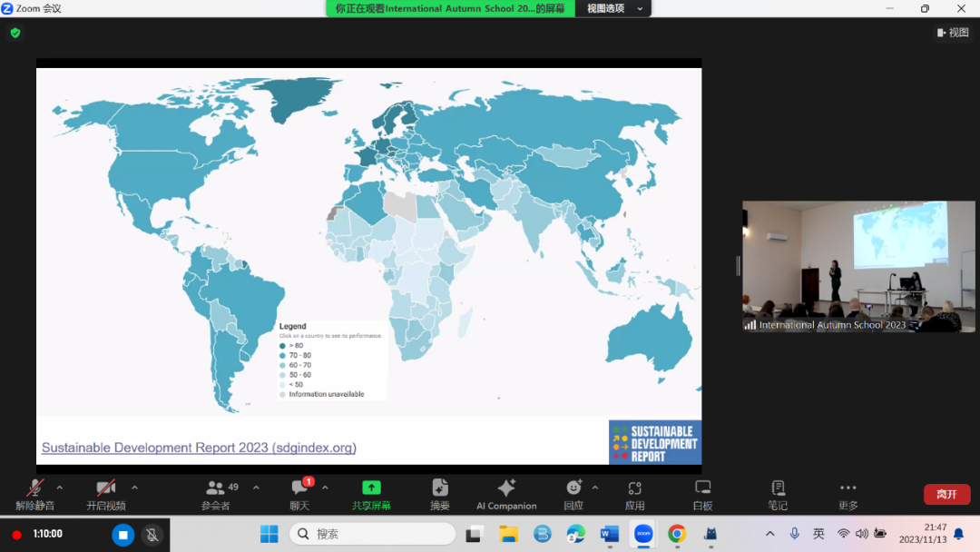Expand video options arrow beside 开启视频

[x=134, y=488]
